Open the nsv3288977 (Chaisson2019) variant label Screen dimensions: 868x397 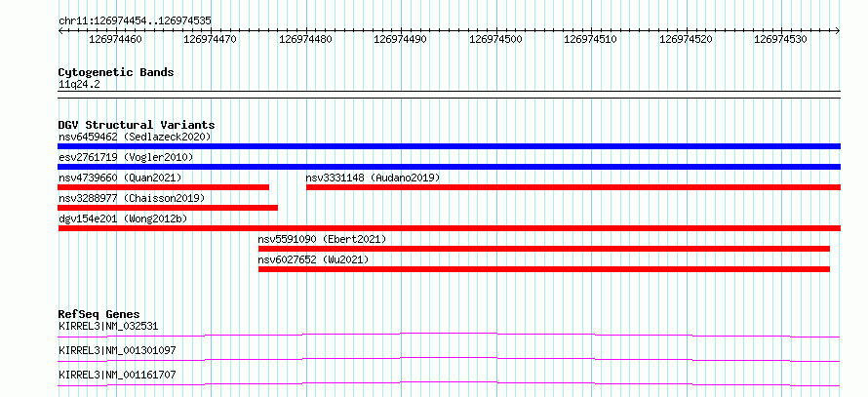pyautogui.click(x=132, y=198)
